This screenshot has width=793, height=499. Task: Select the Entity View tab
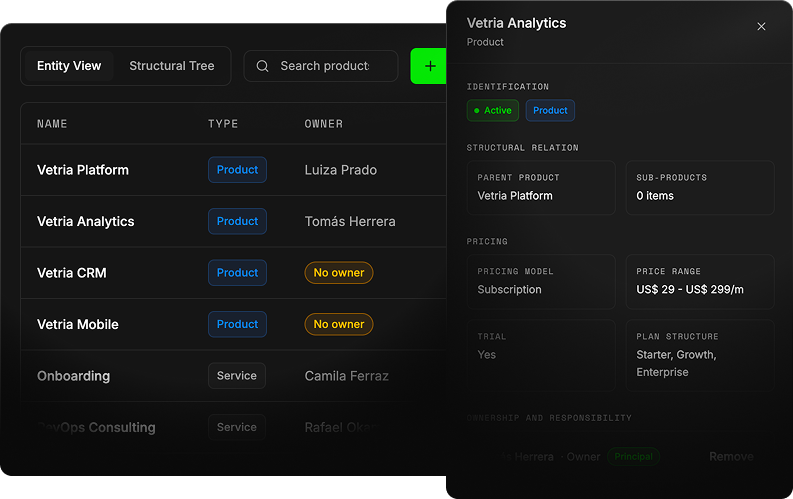pyautogui.click(x=69, y=66)
